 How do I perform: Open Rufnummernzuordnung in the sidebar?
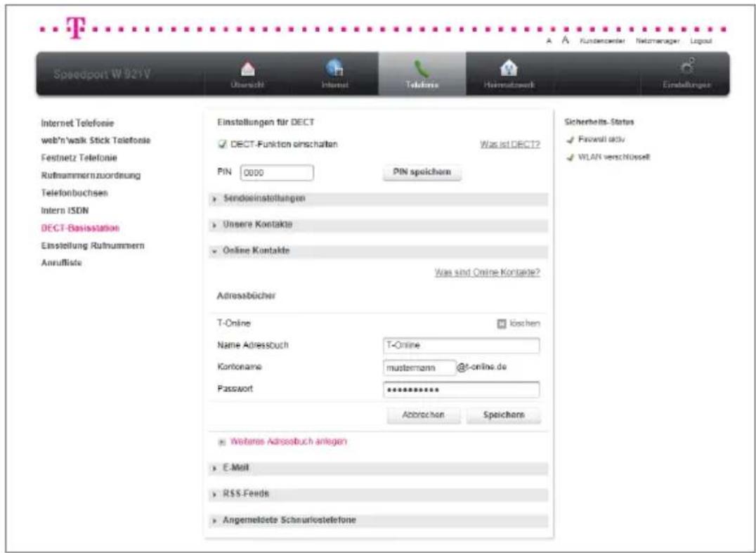91,176
